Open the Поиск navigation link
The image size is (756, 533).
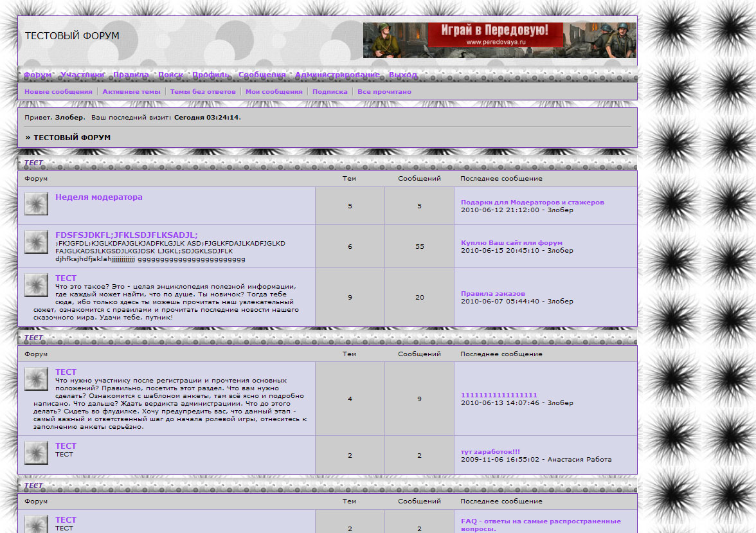[x=170, y=75]
